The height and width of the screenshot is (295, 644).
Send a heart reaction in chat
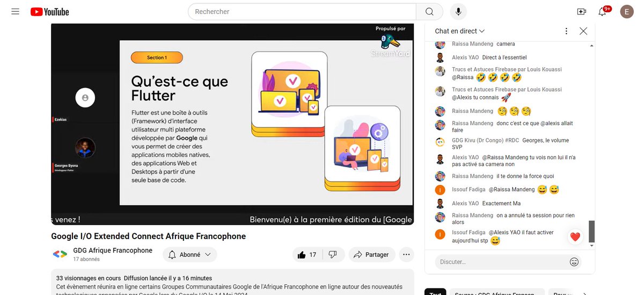pos(575,237)
